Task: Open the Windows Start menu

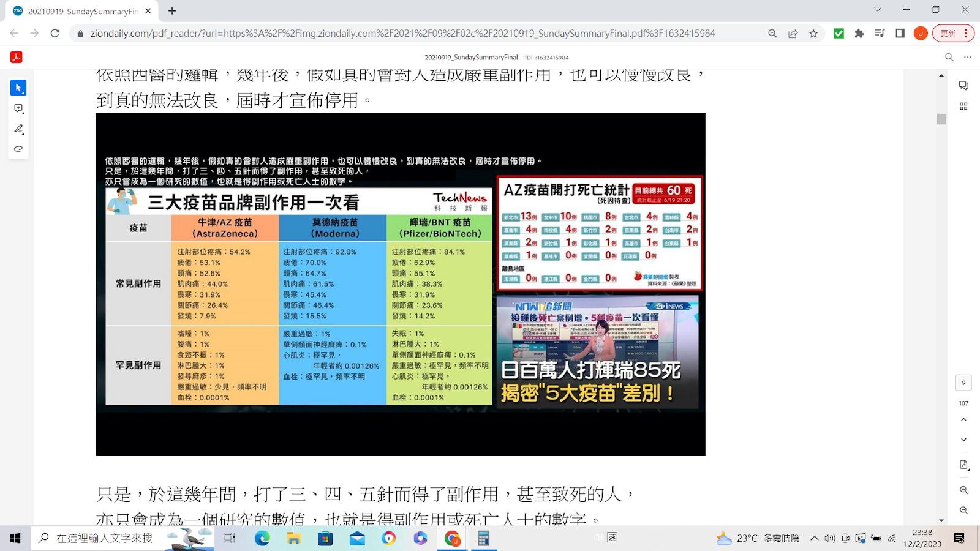Action: [15, 538]
